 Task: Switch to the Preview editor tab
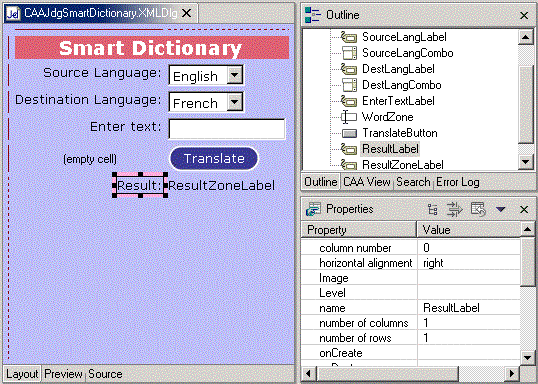[63, 374]
